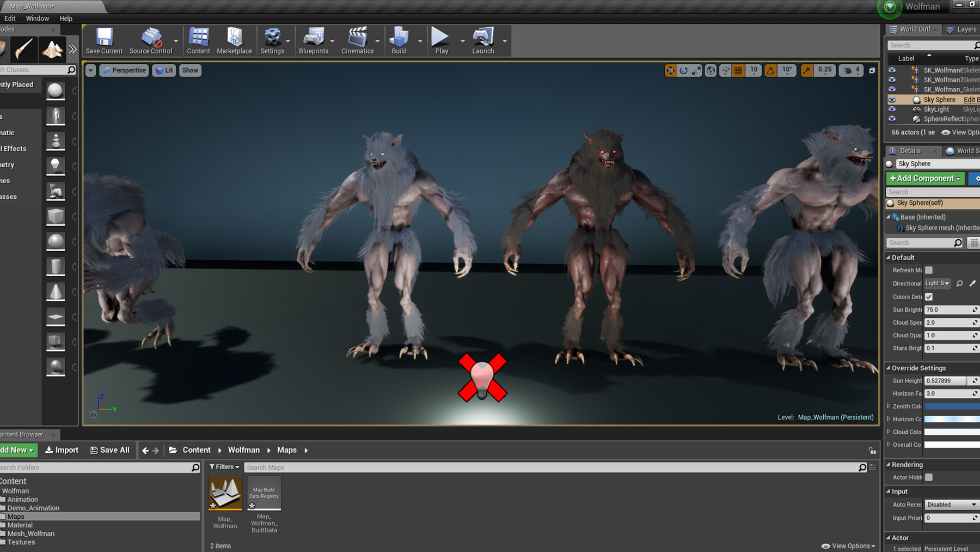
Task: Open the Perspective view mode menu
Action: [124, 70]
